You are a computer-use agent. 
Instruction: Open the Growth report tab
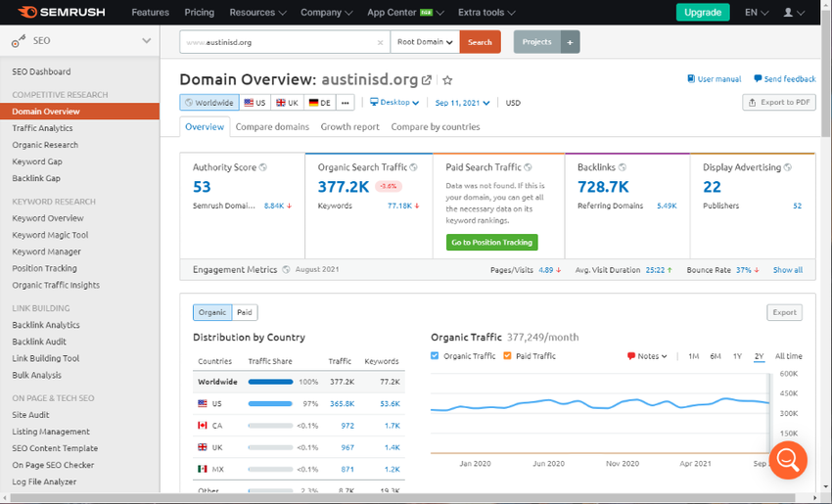pyautogui.click(x=349, y=127)
